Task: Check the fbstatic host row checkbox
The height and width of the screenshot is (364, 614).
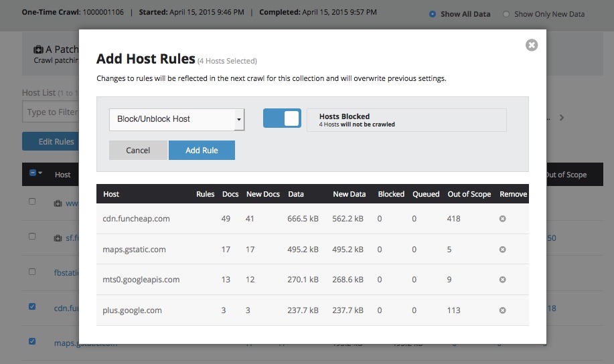Action: pos(32,272)
